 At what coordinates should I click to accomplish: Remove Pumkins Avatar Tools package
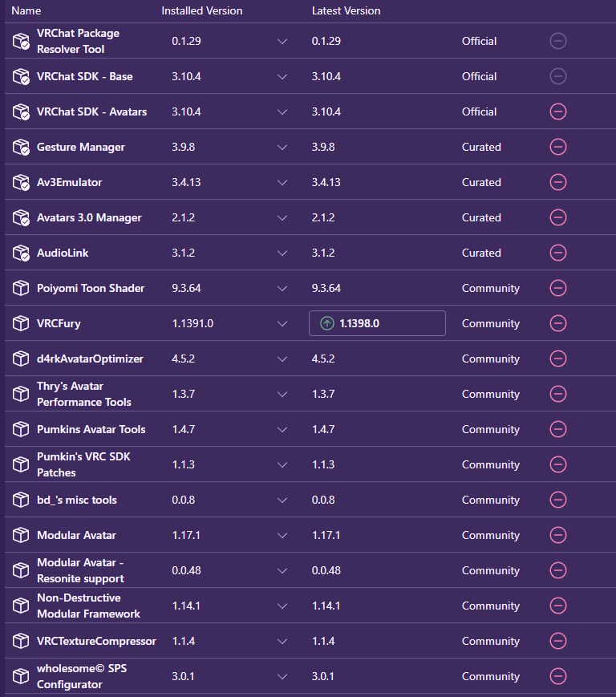coord(557,429)
